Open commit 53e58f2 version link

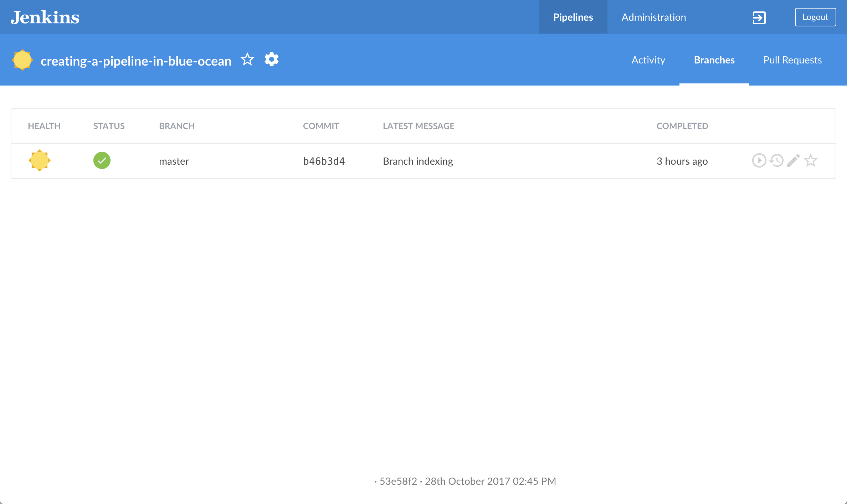point(398,481)
